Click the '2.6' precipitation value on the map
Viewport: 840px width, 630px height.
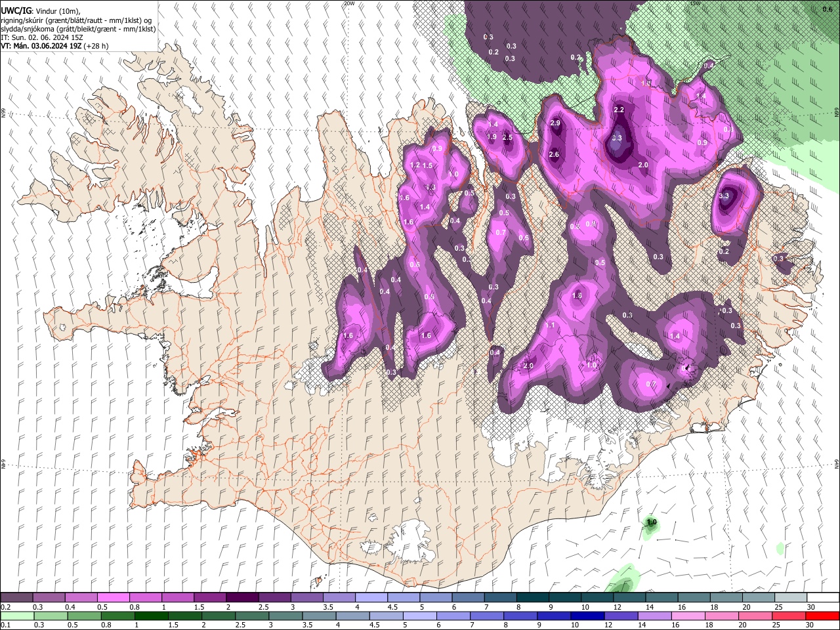tap(554, 155)
